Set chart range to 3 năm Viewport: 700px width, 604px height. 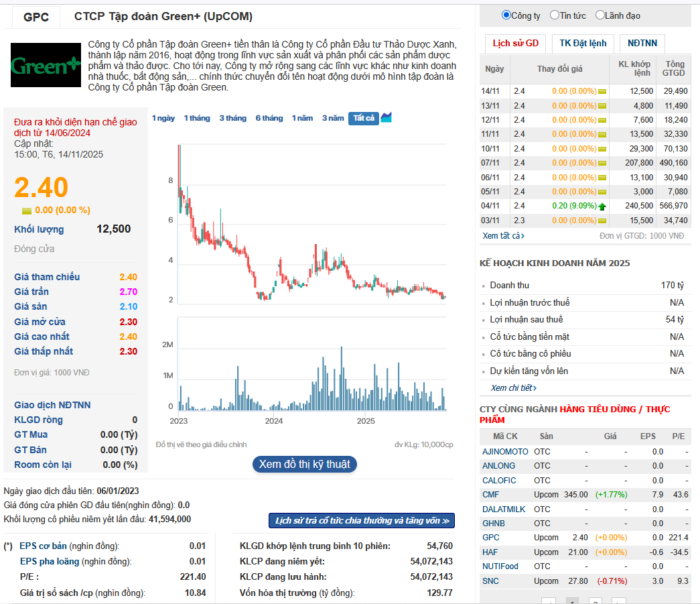click(333, 118)
